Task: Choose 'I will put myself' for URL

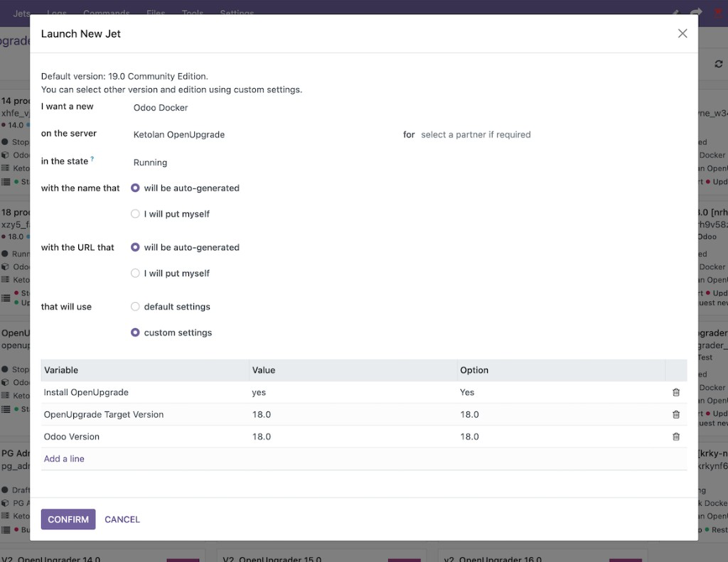Action: [135, 273]
